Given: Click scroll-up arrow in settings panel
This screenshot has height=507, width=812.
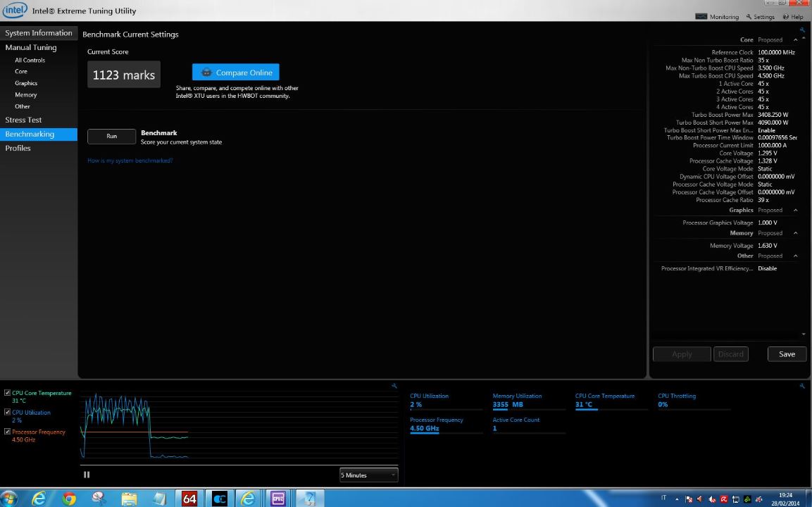Looking at the screenshot, I should (803, 38).
